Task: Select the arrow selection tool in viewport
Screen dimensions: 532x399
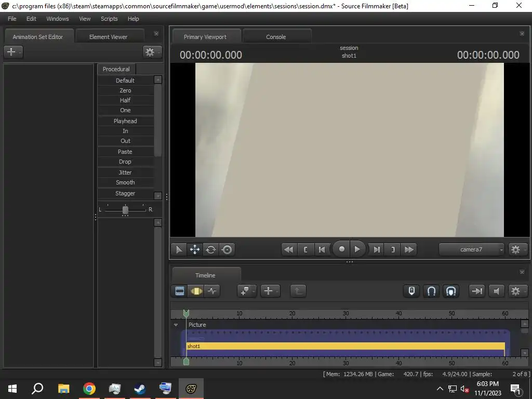Action: click(x=179, y=250)
